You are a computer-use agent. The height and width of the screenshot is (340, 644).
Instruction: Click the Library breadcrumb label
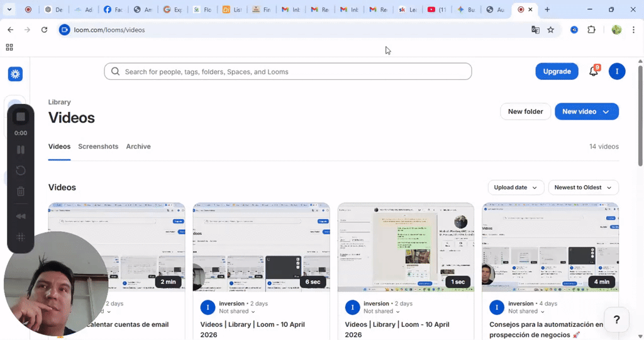(60, 102)
